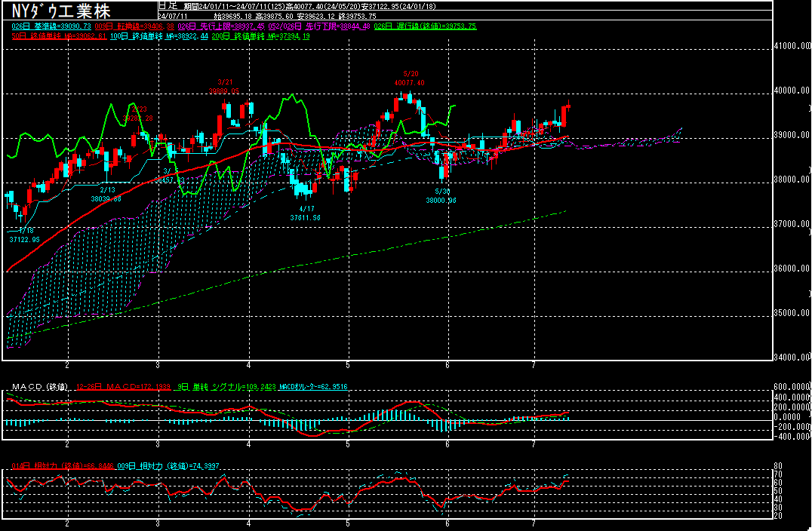Click the 始39695.18 open price in header

click(x=232, y=16)
